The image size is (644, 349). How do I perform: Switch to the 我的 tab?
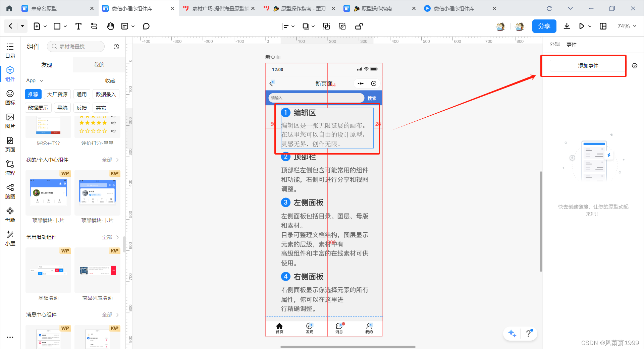[99, 65]
